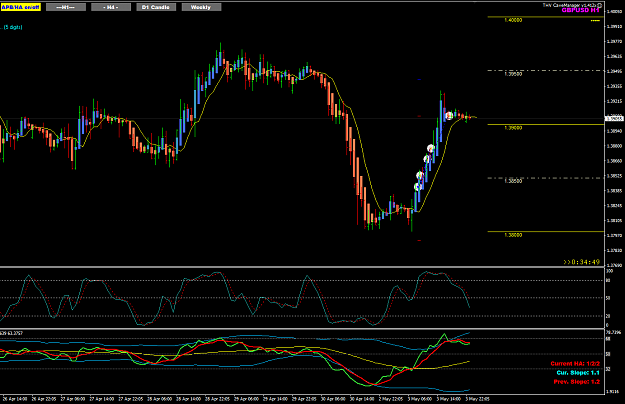The width and height of the screenshot is (625, 404).
Task: Select the 1.40000 yellow level label
Action: click(x=513, y=20)
